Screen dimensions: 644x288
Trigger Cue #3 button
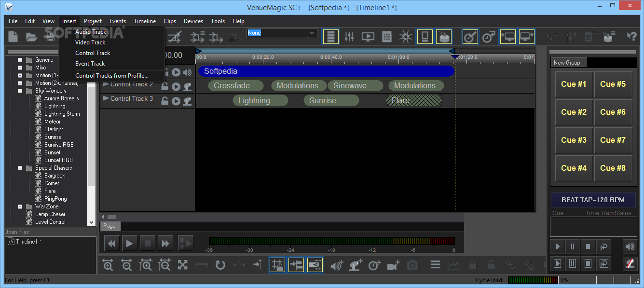click(x=574, y=140)
